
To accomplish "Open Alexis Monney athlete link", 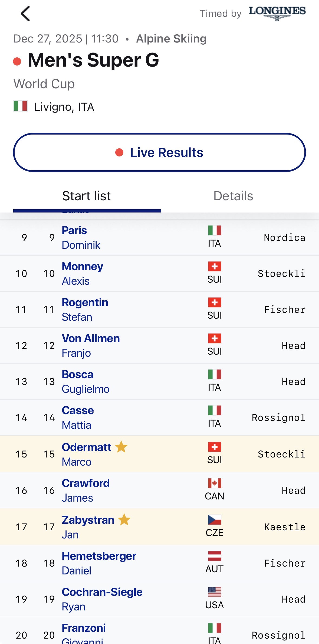I will (82, 274).
